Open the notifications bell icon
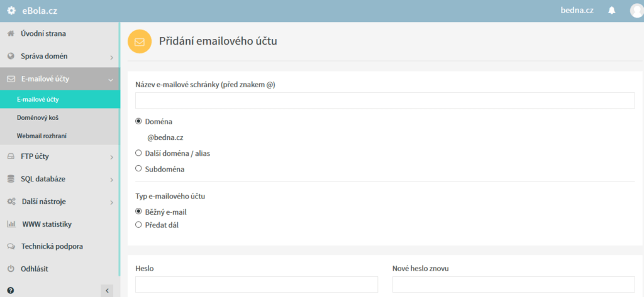The image size is (644, 297). 611,11
